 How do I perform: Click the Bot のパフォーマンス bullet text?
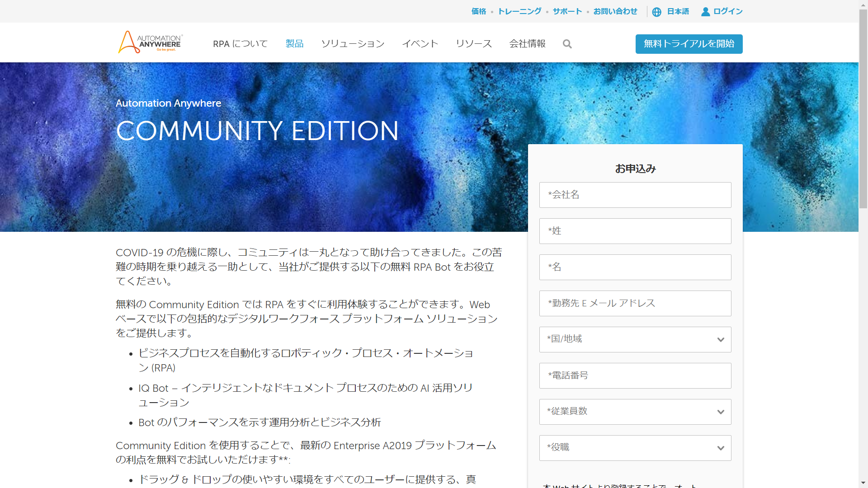(259, 422)
